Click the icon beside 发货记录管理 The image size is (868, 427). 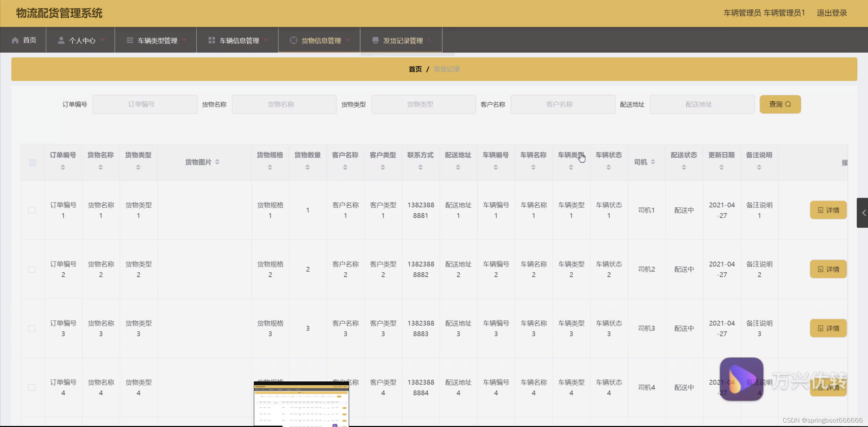(x=375, y=40)
